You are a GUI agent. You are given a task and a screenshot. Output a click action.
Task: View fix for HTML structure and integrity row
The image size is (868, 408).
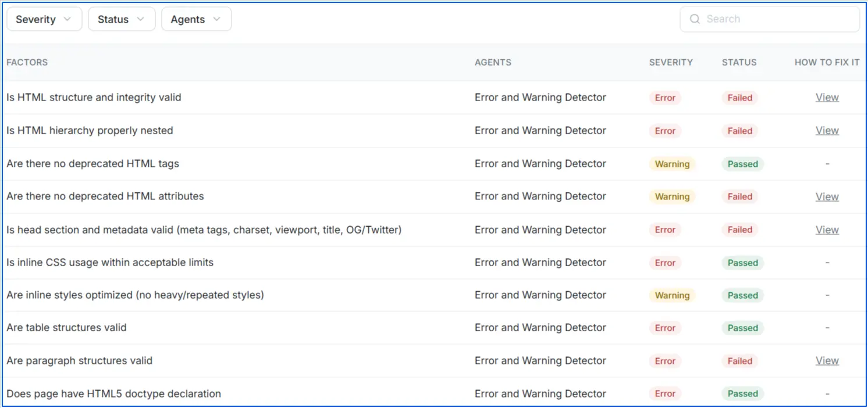827,97
